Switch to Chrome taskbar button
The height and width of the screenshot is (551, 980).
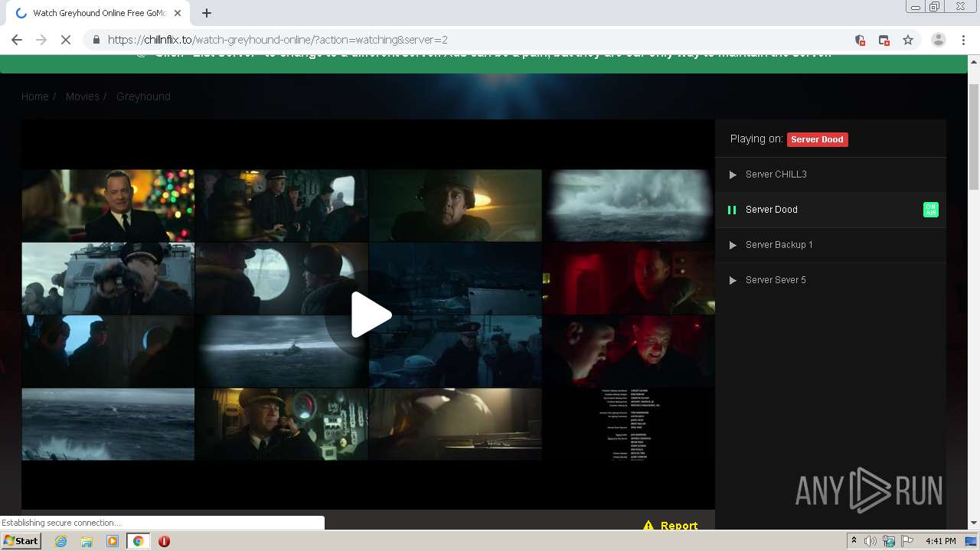138,541
